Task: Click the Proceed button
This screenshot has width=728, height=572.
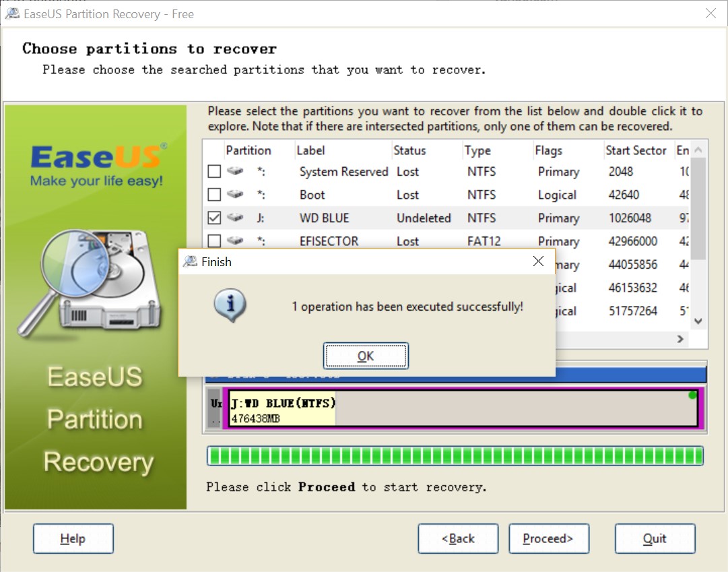Action: 548,538
